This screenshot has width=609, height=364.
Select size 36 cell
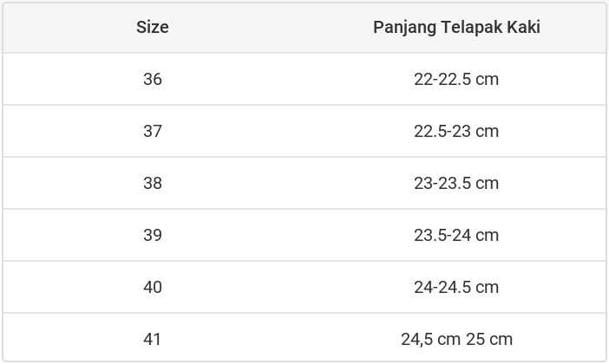[153, 79]
